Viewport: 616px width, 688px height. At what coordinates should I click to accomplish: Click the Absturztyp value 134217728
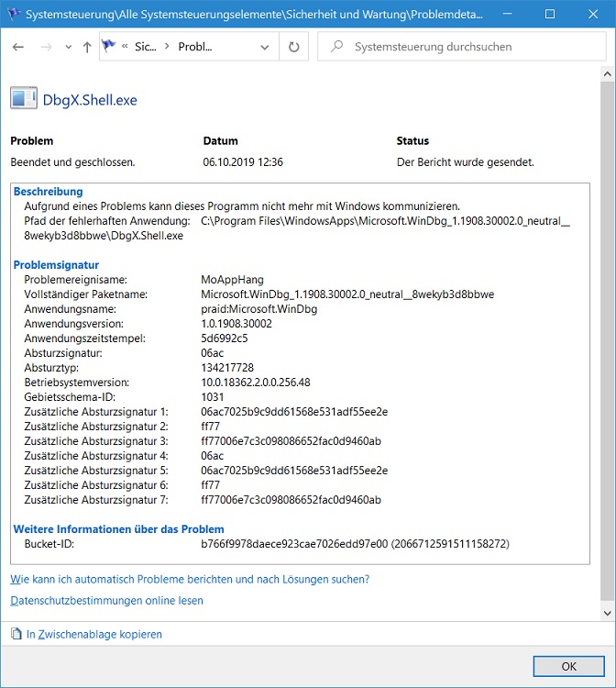[227, 368]
